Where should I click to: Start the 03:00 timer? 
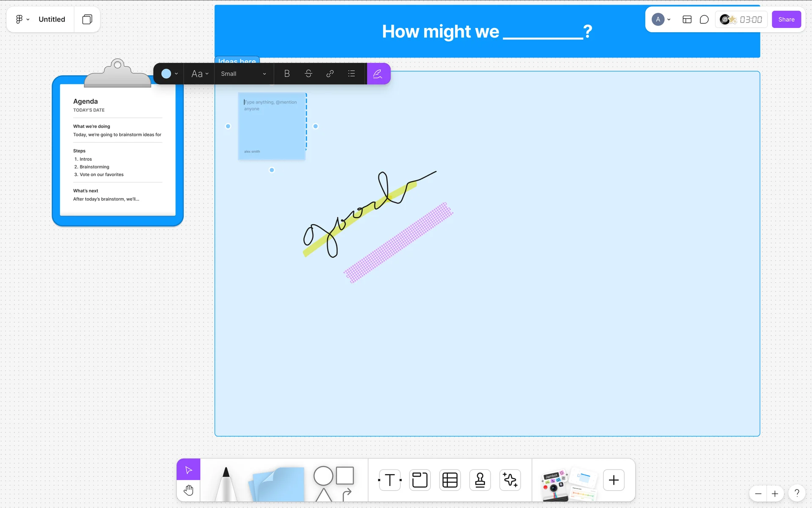(x=751, y=19)
